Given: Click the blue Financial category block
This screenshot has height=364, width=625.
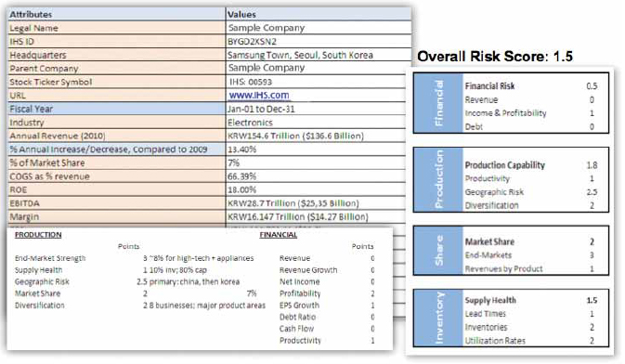Looking at the screenshot, I should coord(438,103).
